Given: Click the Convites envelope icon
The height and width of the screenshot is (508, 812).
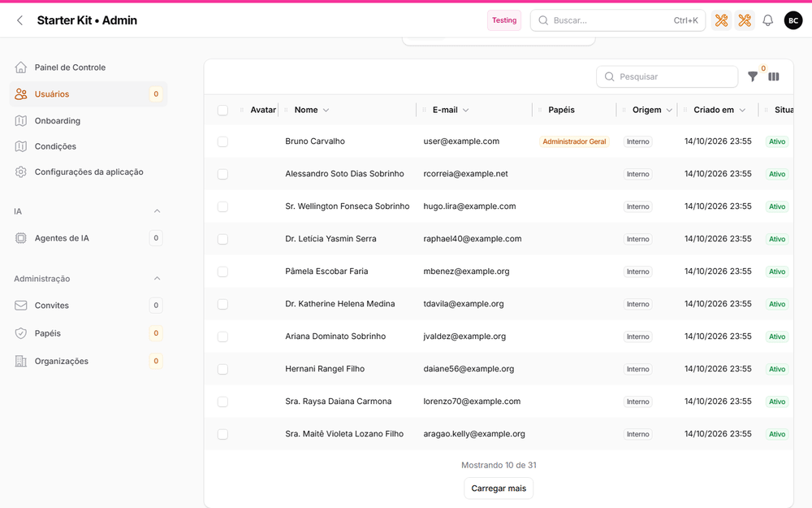Looking at the screenshot, I should (x=21, y=306).
